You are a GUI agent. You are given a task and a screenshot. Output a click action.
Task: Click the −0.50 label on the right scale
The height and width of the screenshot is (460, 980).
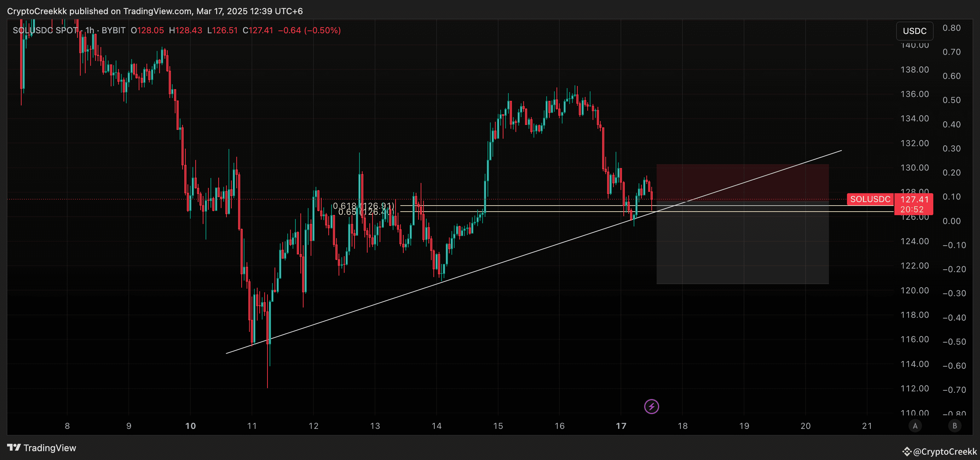coord(954,342)
